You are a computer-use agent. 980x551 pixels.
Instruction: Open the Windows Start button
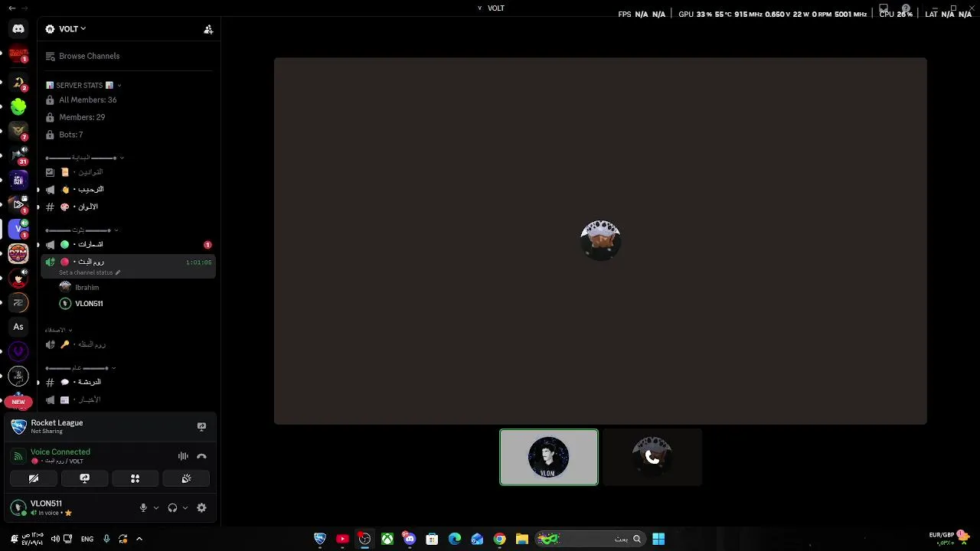click(658, 539)
